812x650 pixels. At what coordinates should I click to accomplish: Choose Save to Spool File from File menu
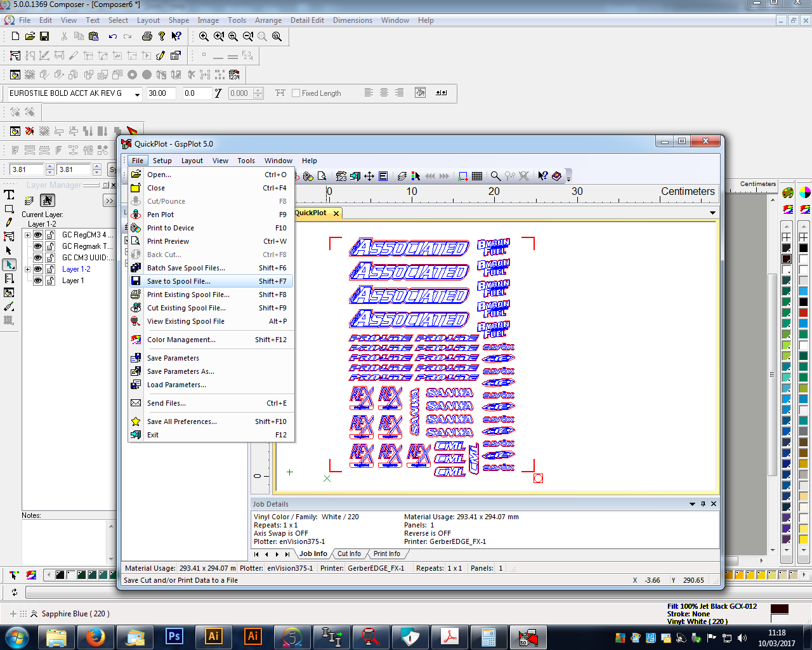[211, 281]
